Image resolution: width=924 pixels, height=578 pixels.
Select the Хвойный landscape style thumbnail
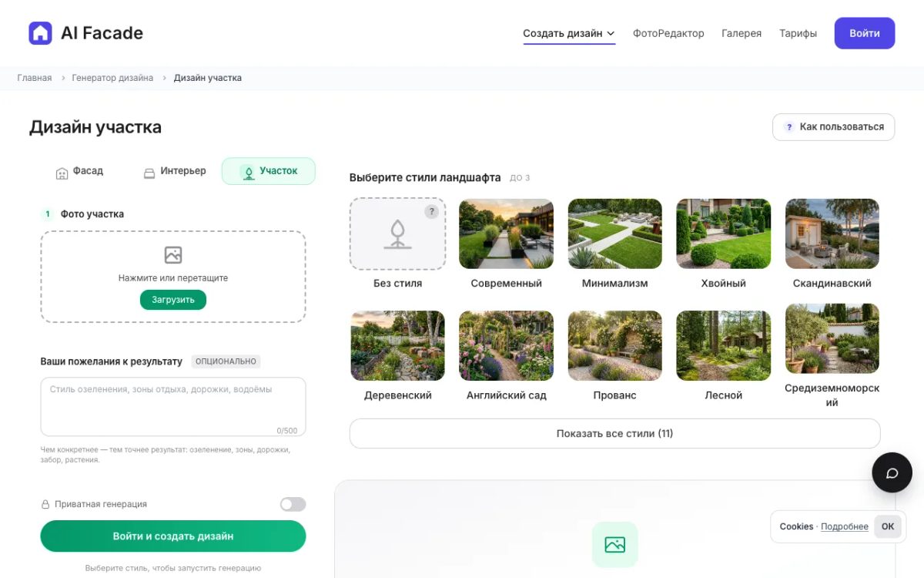click(x=723, y=234)
